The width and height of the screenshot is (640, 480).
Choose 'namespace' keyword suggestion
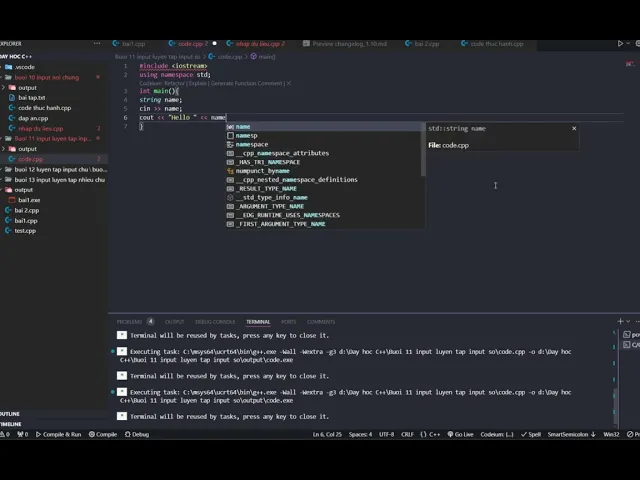[x=324, y=144]
